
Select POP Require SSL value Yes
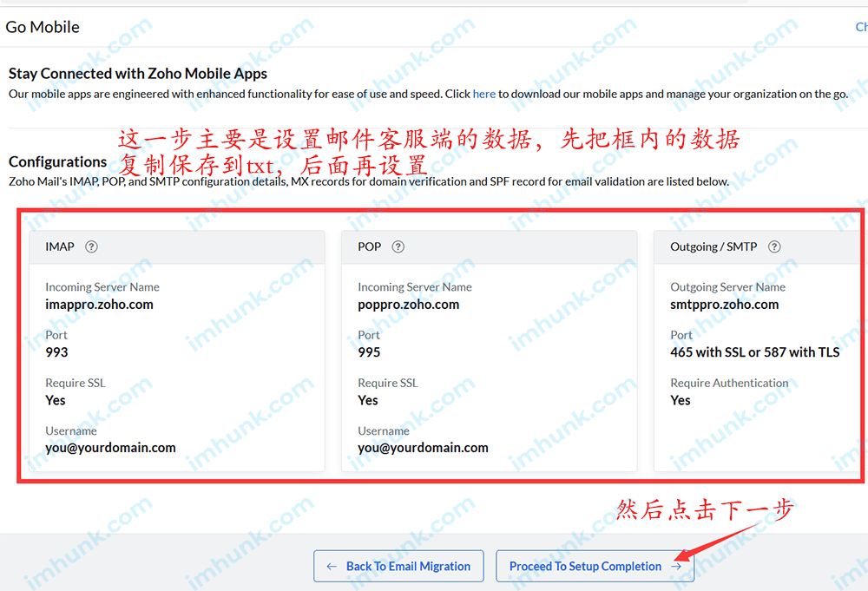[367, 400]
